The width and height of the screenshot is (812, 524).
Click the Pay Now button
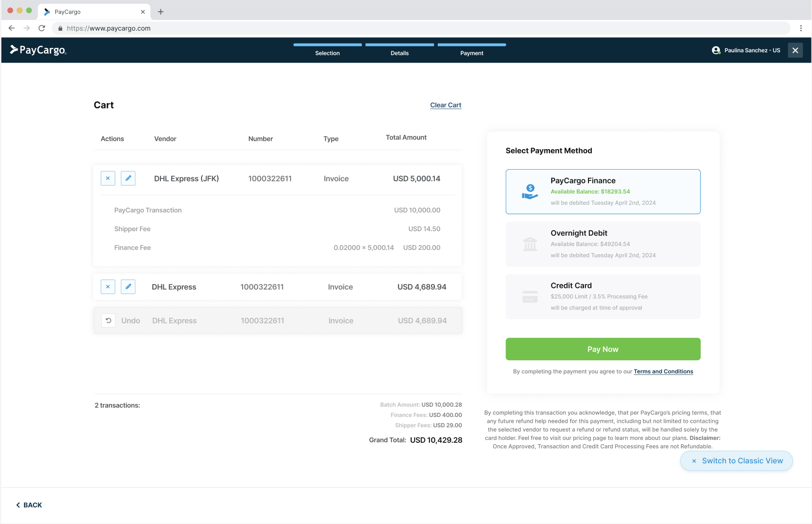(x=603, y=349)
